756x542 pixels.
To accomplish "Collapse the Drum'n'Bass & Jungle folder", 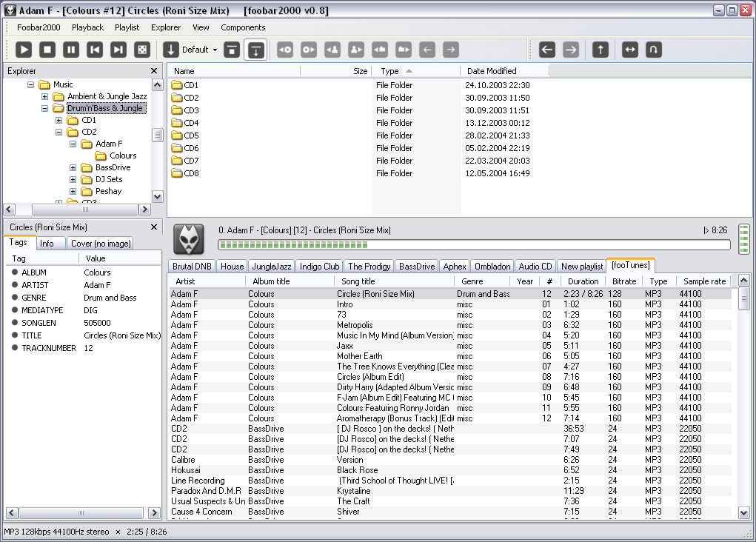I will pyautogui.click(x=45, y=109).
